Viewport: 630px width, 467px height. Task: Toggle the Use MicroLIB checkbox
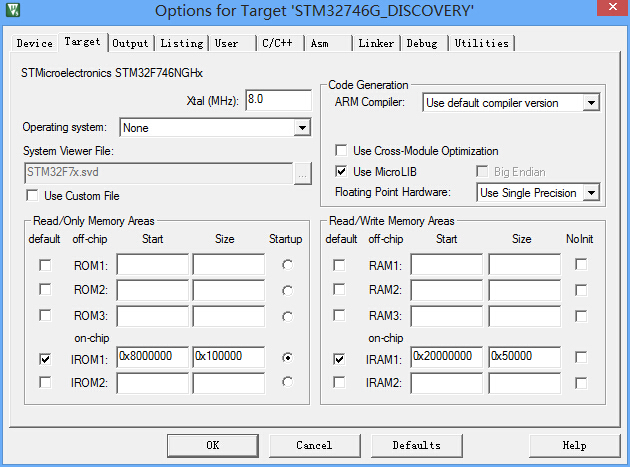click(342, 172)
